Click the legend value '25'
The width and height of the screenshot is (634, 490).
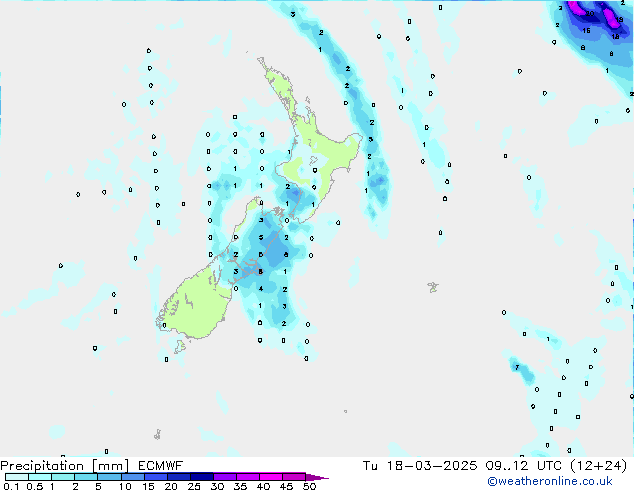194,486
